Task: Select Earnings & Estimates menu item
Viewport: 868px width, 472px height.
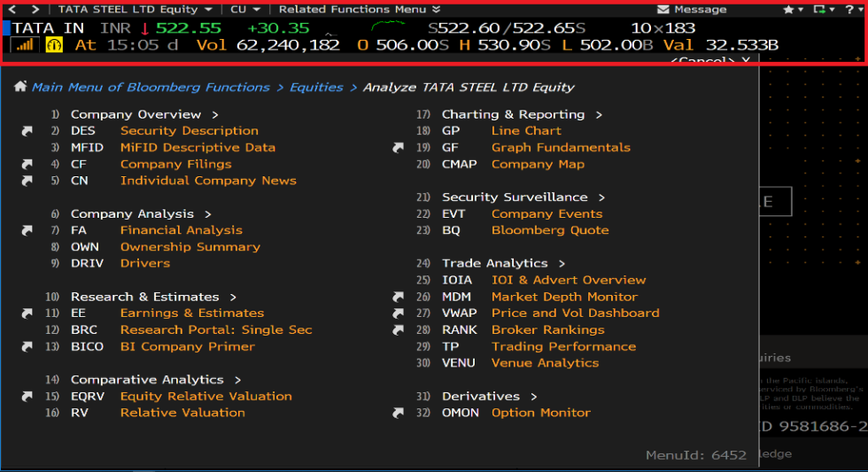Action: pos(191,313)
